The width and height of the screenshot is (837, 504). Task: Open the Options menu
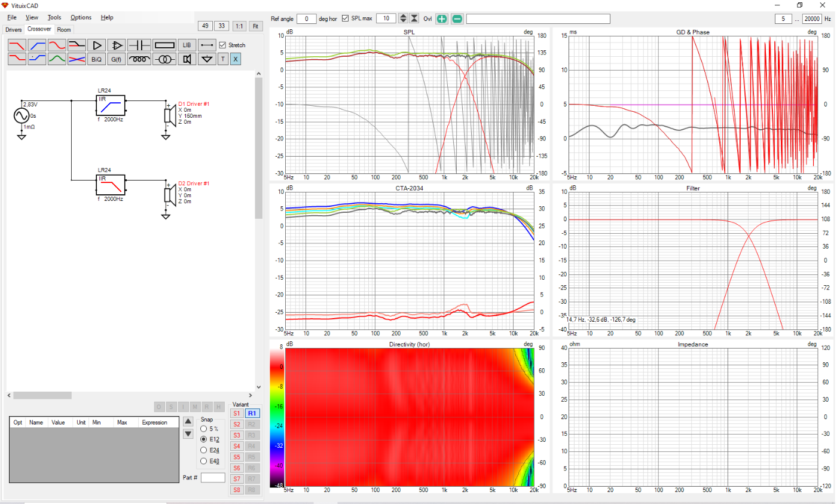point(81,17)
